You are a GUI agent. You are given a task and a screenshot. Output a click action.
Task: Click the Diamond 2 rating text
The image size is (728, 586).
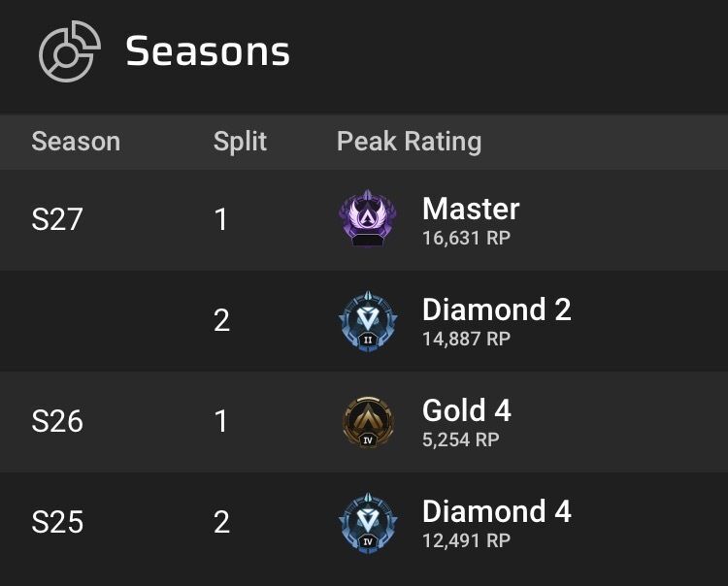496,309
